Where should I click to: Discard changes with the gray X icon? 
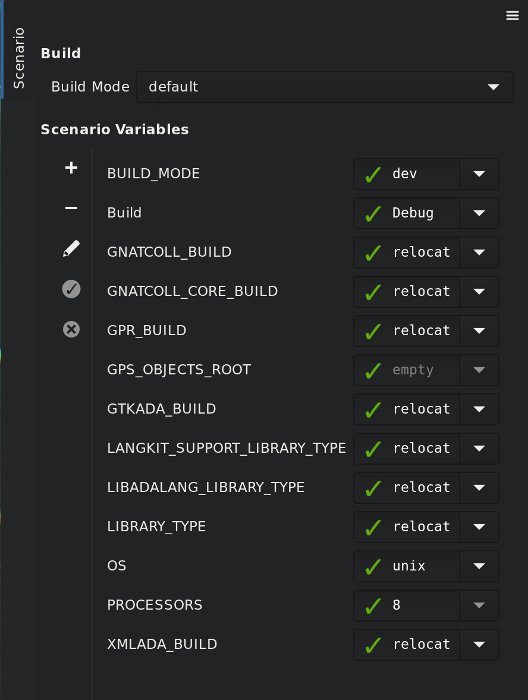click(71, 329)
